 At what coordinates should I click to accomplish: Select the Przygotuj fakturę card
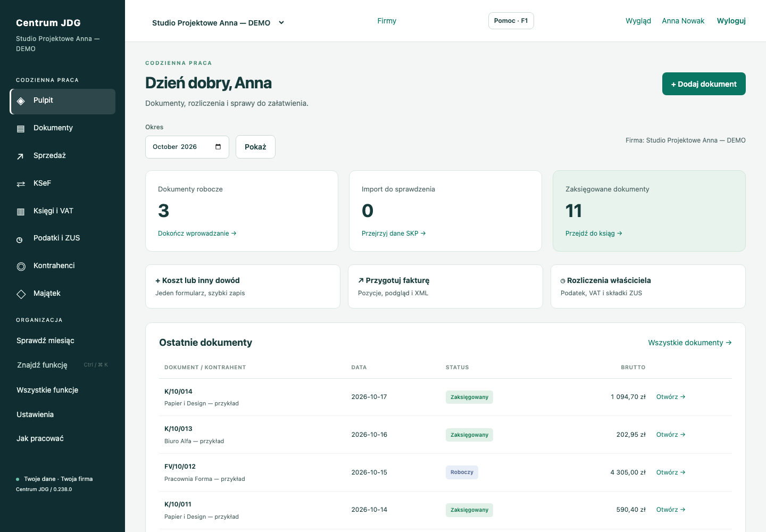coord(445,286)
